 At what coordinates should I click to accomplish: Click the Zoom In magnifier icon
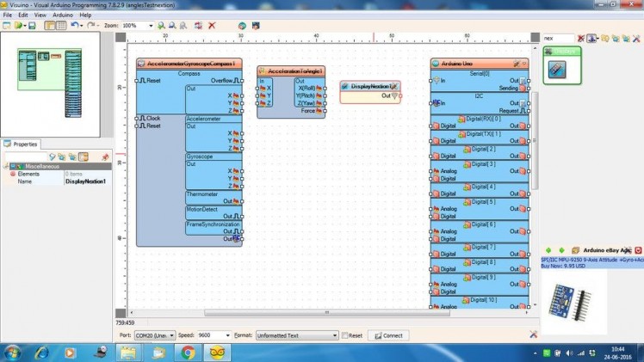(x=161, y=26)
